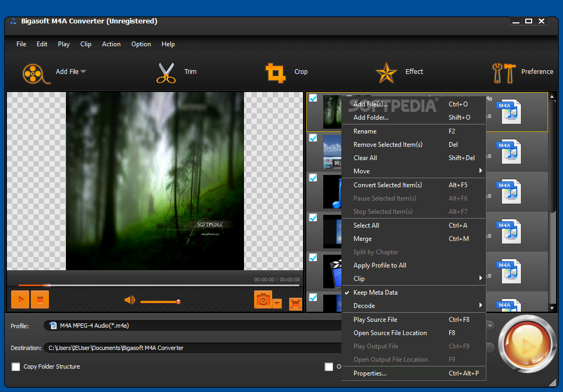Open the Add File dropdown arrow

(83, 71)
